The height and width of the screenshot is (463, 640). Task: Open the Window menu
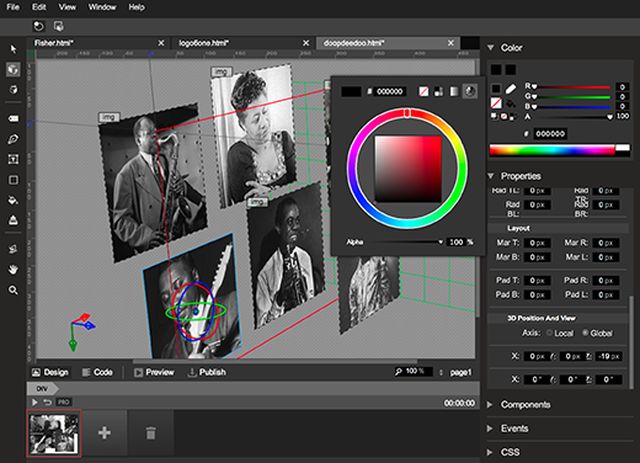click(101, 6)
